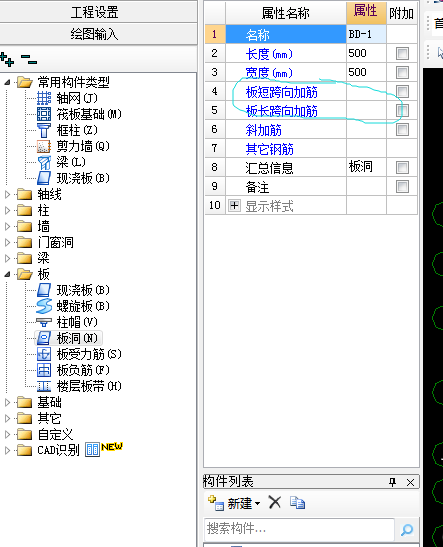The height and width of the screenshot is (547, 443).
Task: Toggle 附加 checkbox for 汇总信息
Action: click(402, 167)
